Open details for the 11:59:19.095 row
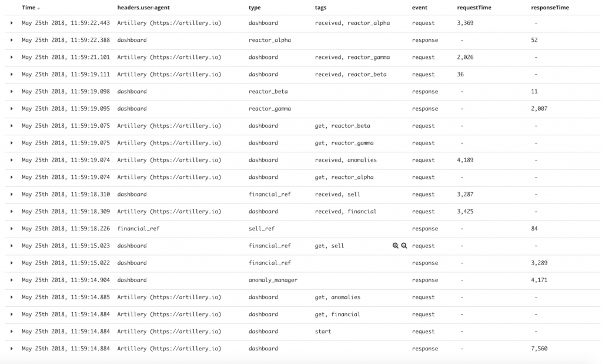602x364 pixels. [x=11, y=108]
